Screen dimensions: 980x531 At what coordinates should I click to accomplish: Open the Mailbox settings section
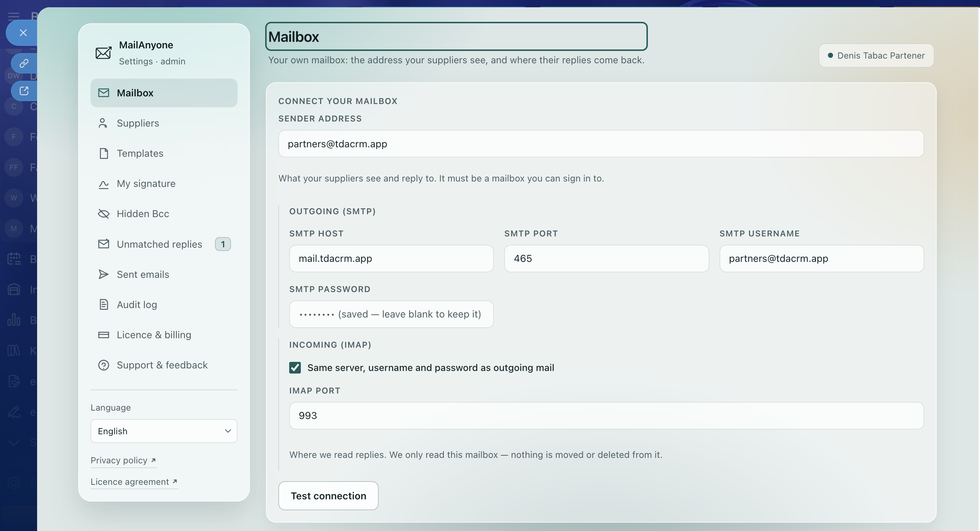(x=164, y=93)
